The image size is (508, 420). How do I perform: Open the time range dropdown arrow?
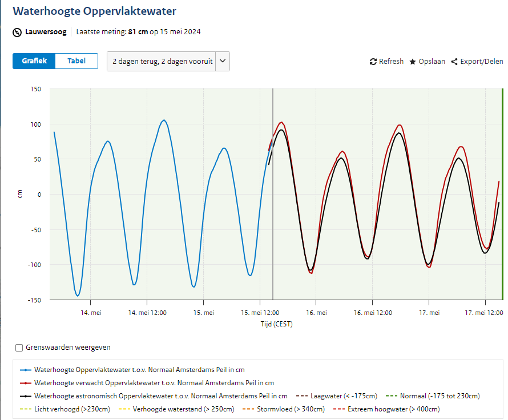click(x=223, y=61)
